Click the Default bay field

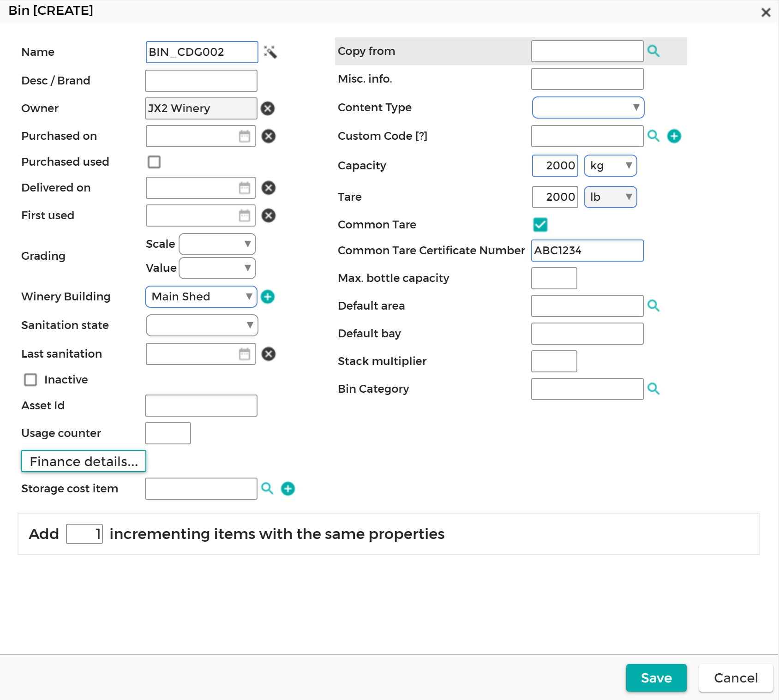[587, 334]
